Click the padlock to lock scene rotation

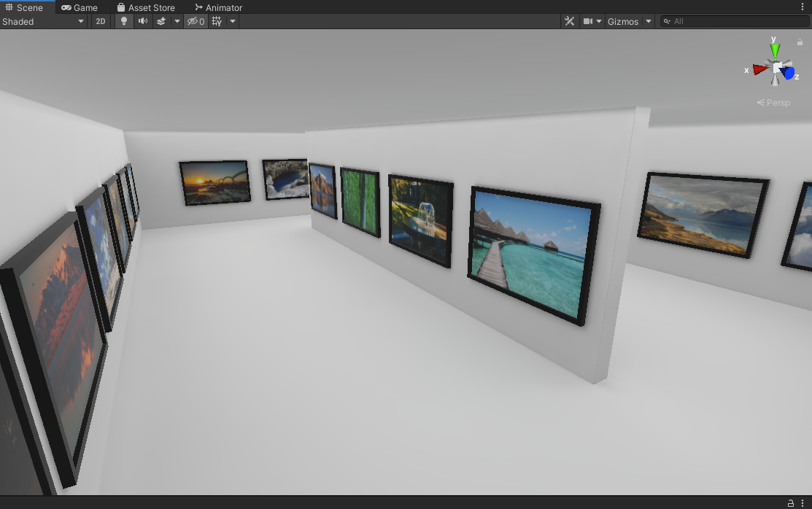click(800, 42)
